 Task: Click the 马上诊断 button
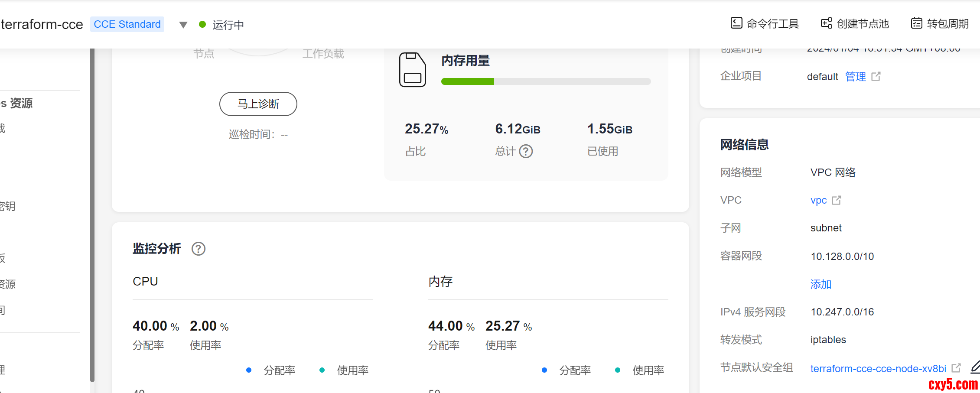[258, 104]
